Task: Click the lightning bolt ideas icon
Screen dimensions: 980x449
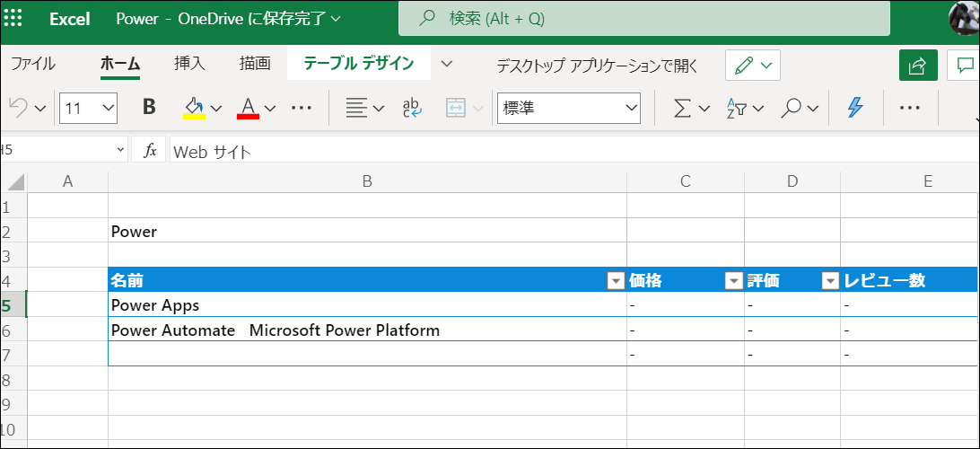Action: [855, 108]
